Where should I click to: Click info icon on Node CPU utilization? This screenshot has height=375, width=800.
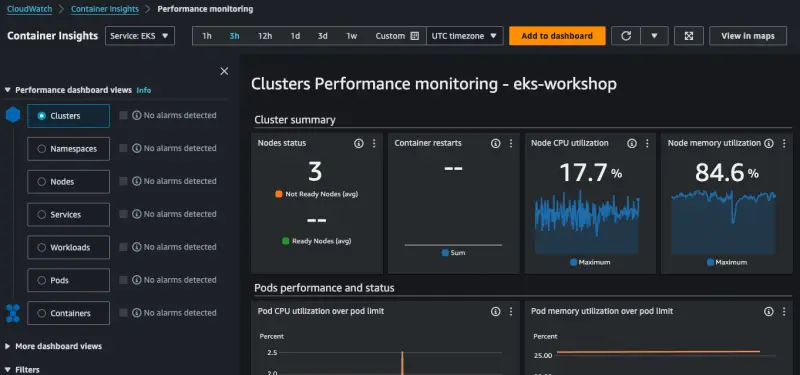pyautogui.click(x=632, y=143)
